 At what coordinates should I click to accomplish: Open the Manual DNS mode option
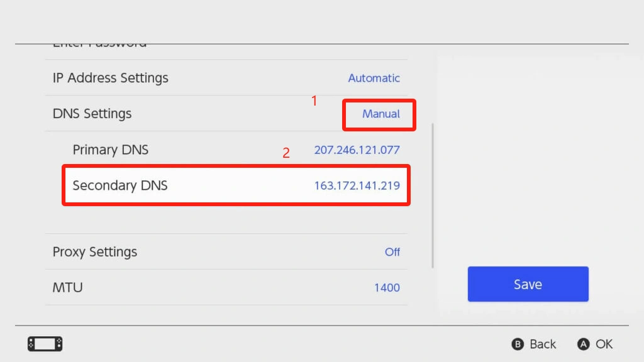tap(380, 114)
